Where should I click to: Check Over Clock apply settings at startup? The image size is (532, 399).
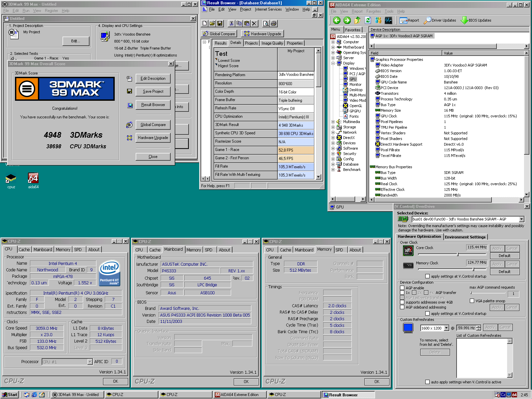click(428, 276)
